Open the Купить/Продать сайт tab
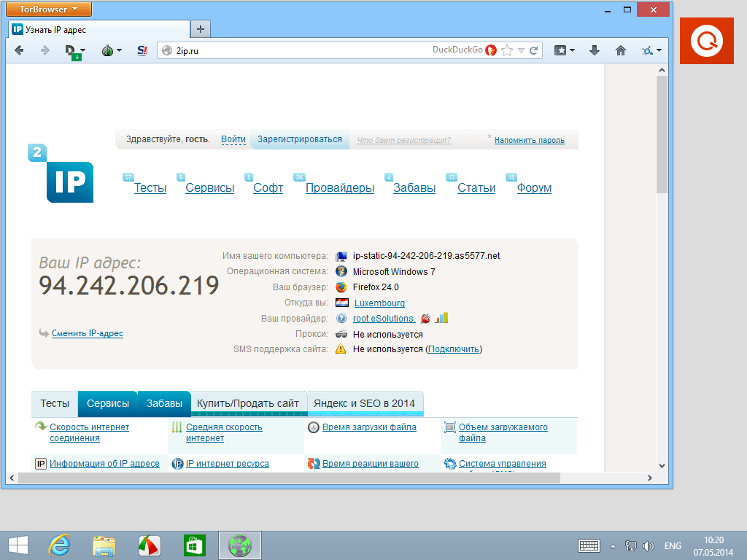Viewport: 747px width, 560px height. pyautogui.click(x=248, y=403)
